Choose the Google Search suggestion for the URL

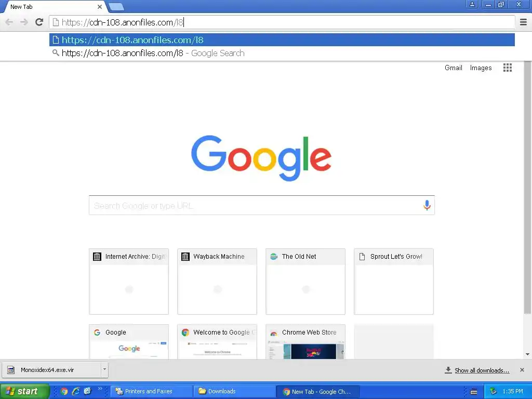pos(282,54)
